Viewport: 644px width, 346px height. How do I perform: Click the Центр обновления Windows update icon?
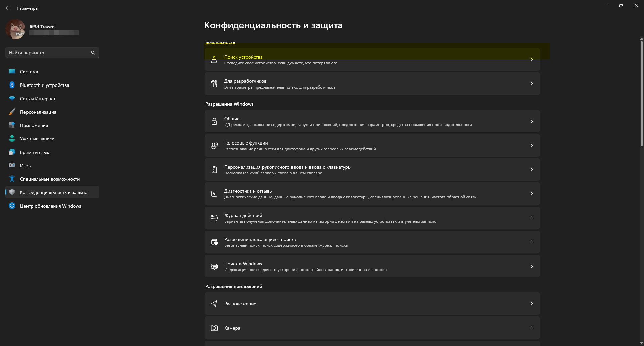[12, 206]
